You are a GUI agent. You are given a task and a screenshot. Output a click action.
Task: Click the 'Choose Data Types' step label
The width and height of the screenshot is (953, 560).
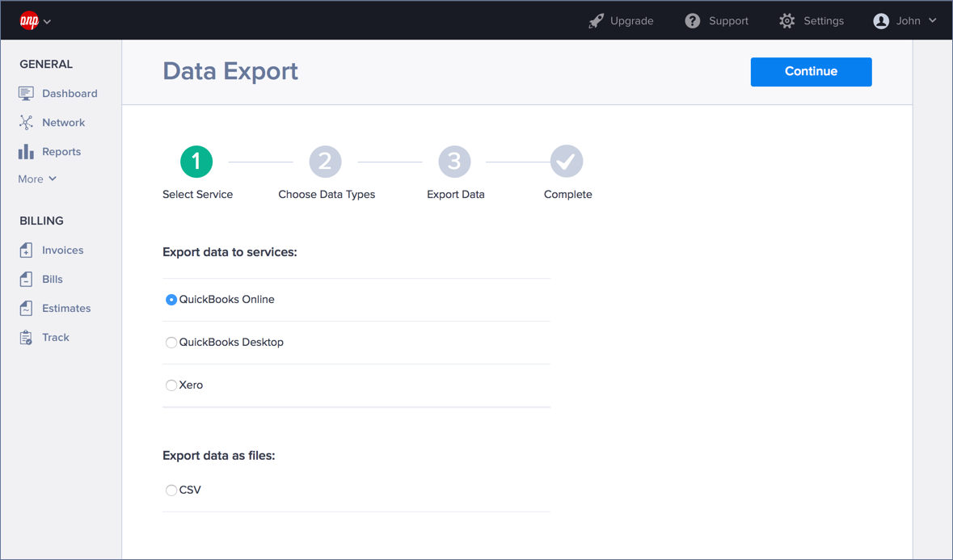(327, 195)
